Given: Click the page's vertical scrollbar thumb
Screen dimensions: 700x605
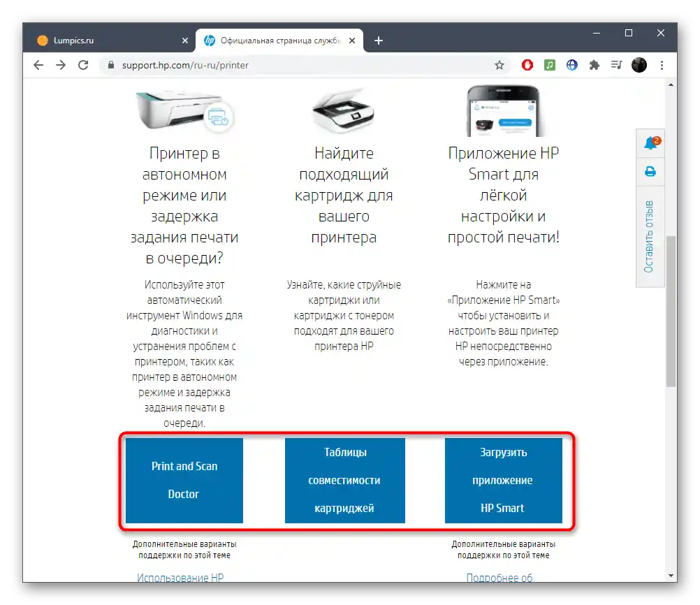Looking at the screenshot, I should point(671,311).
